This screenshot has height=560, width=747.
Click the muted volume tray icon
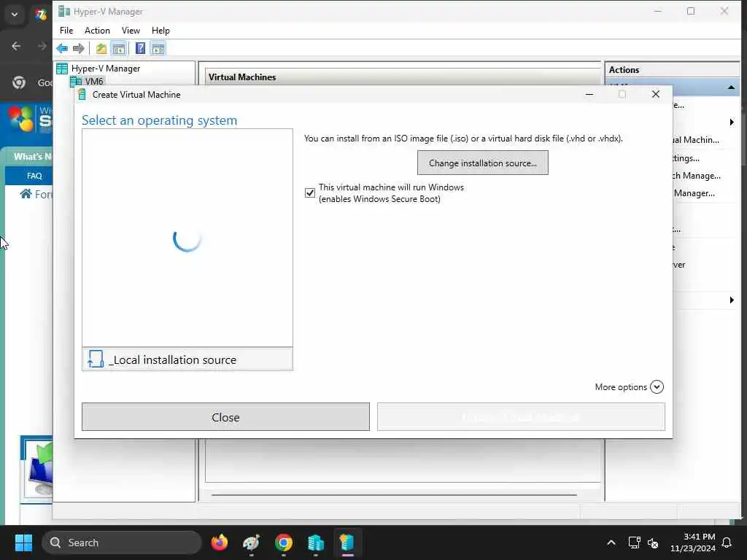pyautogui.click(x=653, y=542)
